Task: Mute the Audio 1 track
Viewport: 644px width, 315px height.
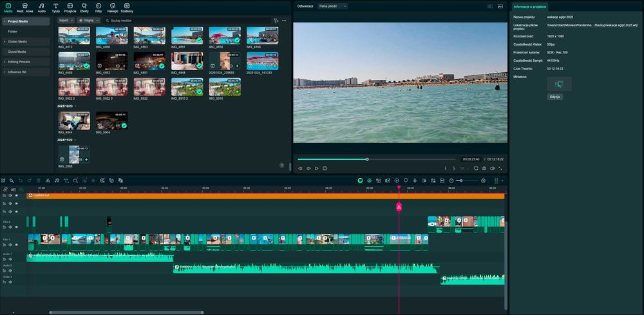Action: (10, 259)
